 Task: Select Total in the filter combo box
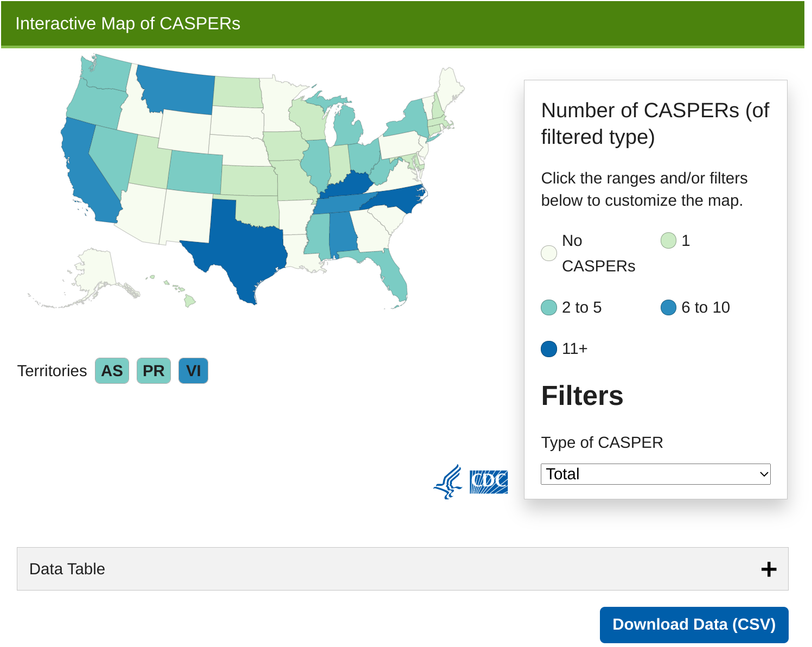click(655, 474)
